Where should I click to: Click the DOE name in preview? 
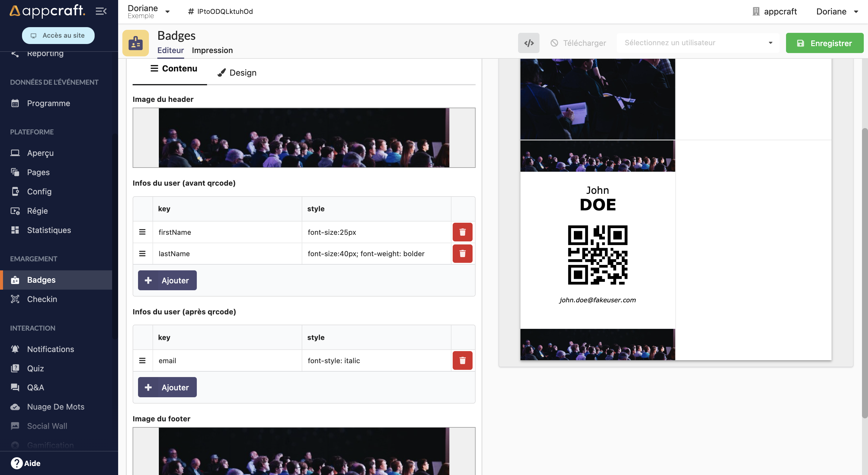pyautogui.click(x=598, y=205)
